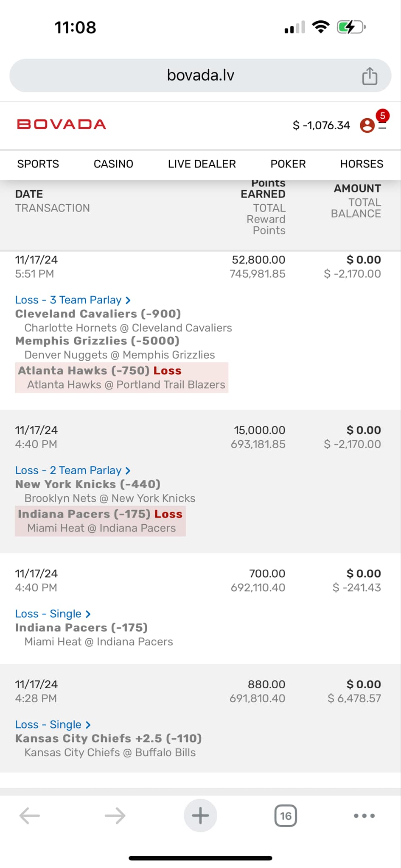Open the account profile icon
Viewport: 401px width, 868px height.
(367, 125)
